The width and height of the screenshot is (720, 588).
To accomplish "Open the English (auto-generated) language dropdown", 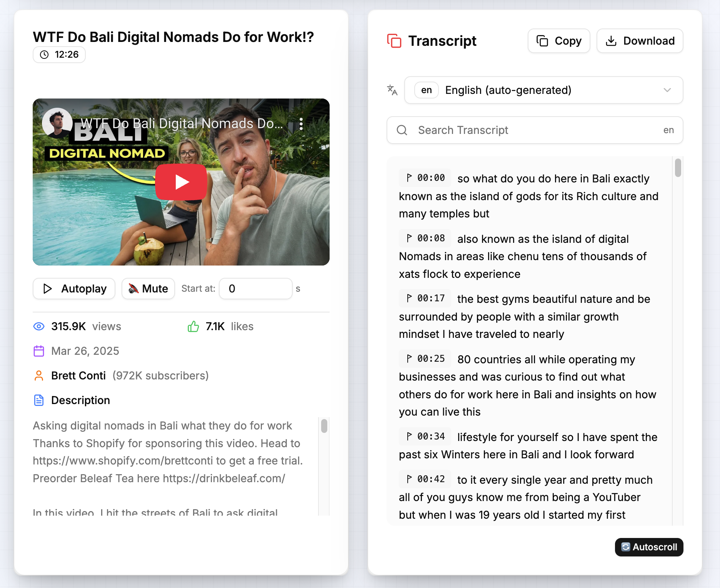I will click(x=544, y=90).
